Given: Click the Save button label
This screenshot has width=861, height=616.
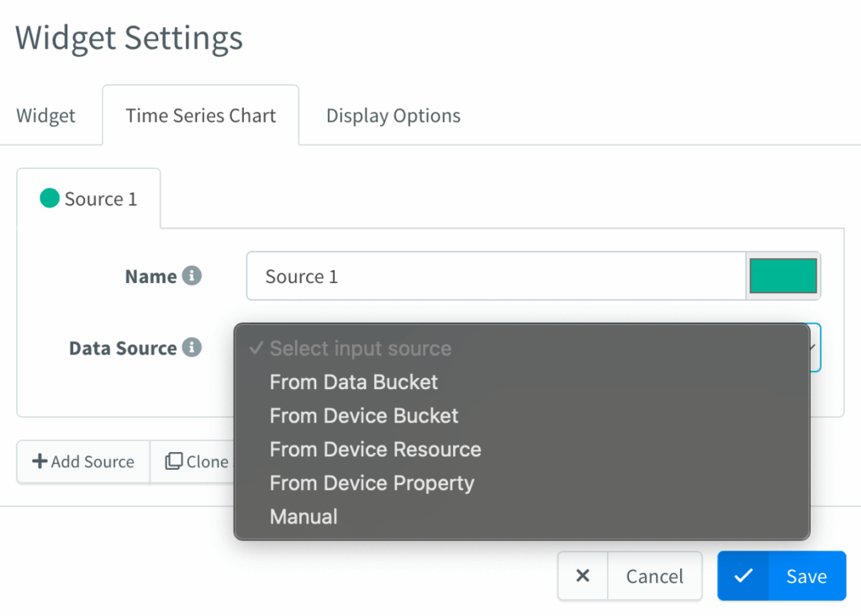Looking at the screenshot, I should pos(806,576).
